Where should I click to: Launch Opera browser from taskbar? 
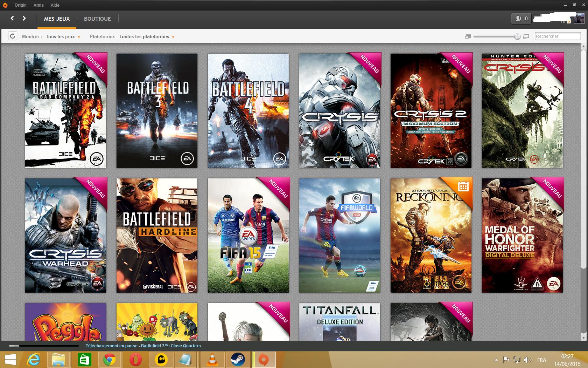[135, 360]
